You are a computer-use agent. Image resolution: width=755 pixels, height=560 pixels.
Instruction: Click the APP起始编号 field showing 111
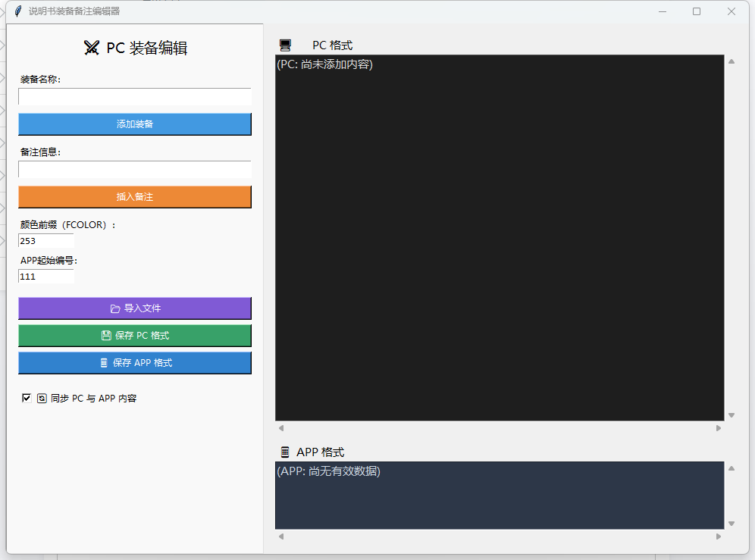coord(46,277)
